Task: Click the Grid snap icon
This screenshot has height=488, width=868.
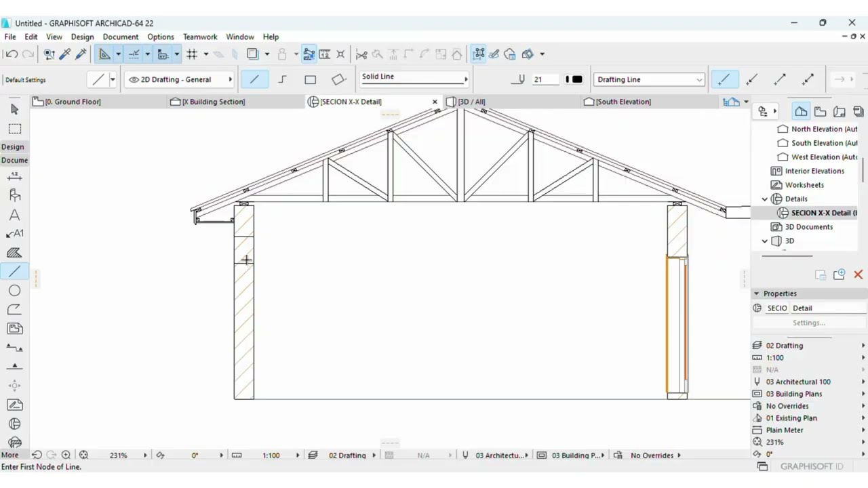Action: [x=192, y=54]
